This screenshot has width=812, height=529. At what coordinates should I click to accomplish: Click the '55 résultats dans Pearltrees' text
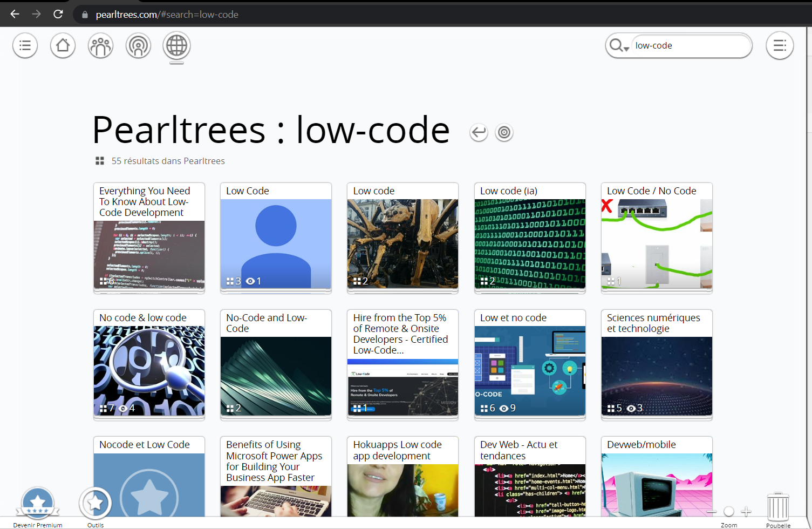168,161
